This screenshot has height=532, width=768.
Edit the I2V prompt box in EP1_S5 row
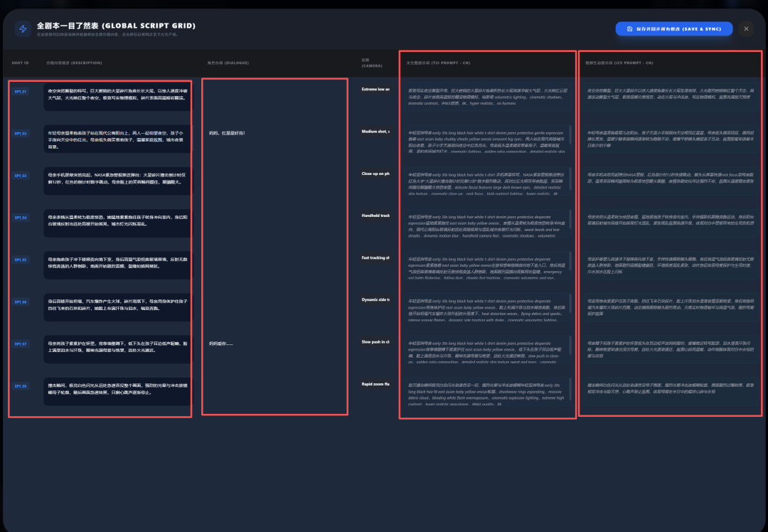(x=671, y=265)
